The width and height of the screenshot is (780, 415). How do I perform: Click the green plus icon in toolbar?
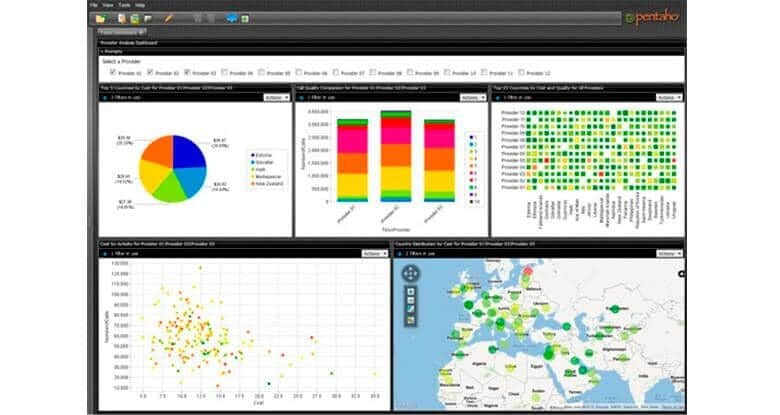coord(245,19)
